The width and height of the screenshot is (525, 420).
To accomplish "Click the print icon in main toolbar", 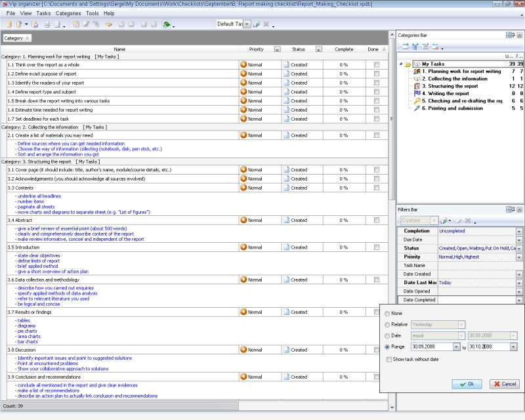I will 46,24.
